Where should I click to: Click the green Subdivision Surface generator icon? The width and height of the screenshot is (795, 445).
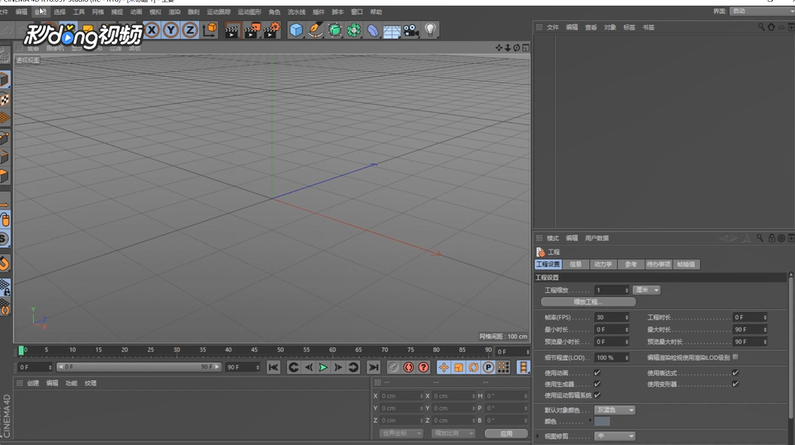pyautogui.click(x=335, y=30)
